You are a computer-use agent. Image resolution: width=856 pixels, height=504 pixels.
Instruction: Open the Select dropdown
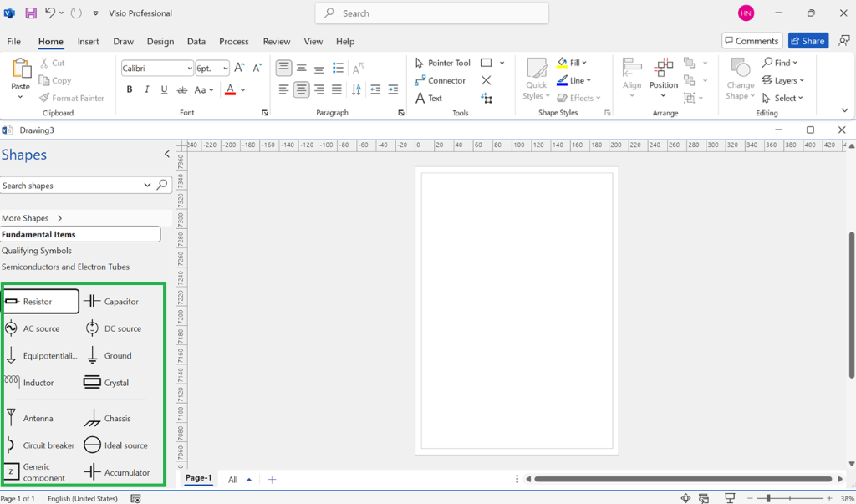(782, 99)
